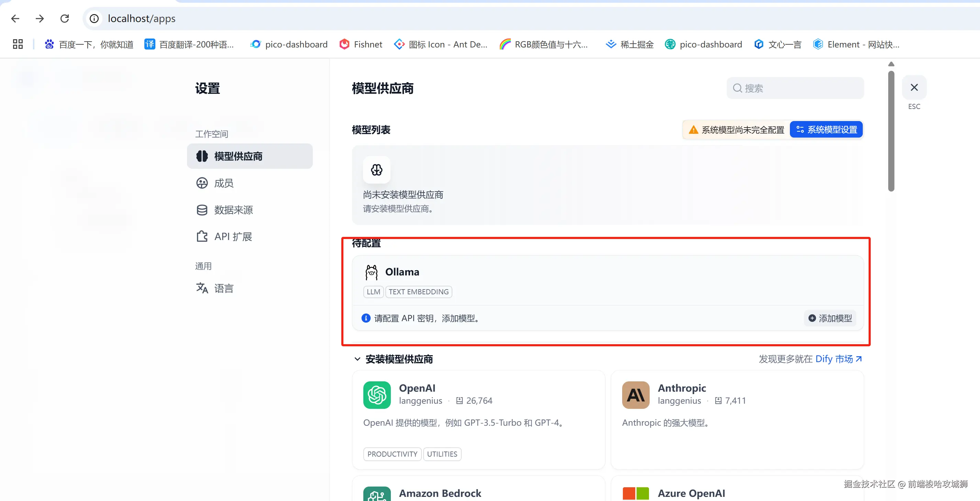Click the site information icon in address bar
Viewport: 980px width, 501px height.
click(94, 18)
